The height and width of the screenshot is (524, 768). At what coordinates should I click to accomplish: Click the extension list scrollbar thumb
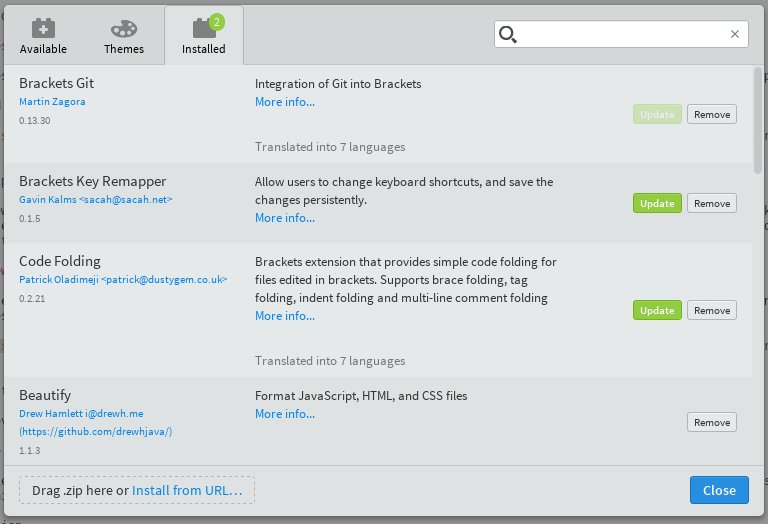pyautogui.click(x=758, y=120)
